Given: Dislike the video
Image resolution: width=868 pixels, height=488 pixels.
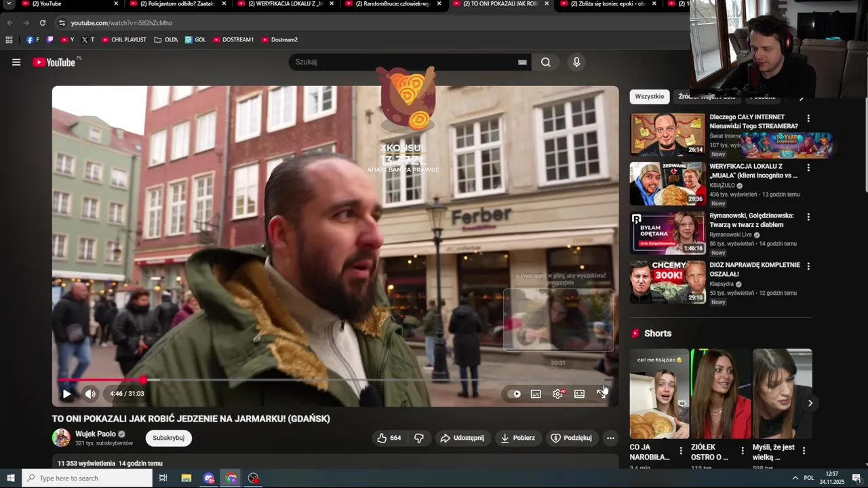Looking at the screenshot, I should (x=419, y=438).
